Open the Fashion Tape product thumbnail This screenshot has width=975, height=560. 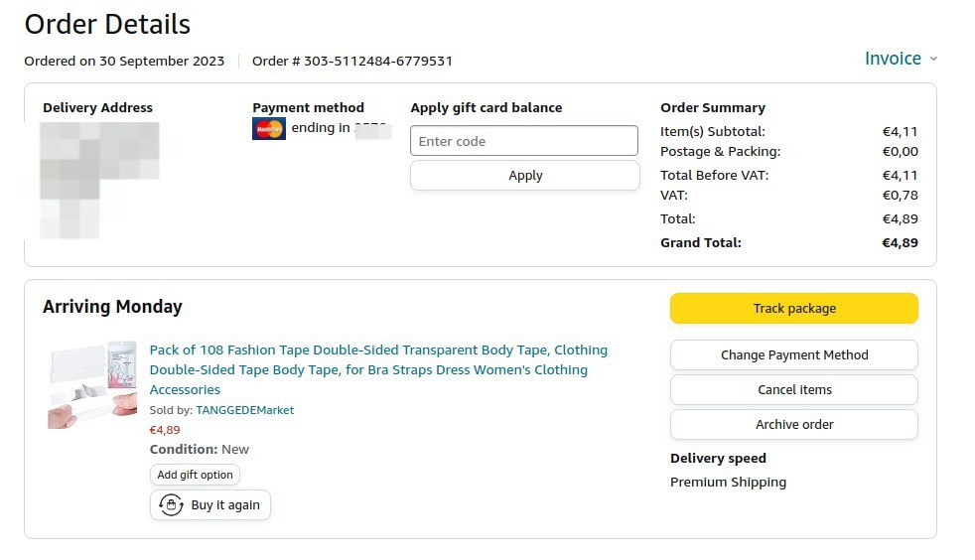[x=92, y=384]
